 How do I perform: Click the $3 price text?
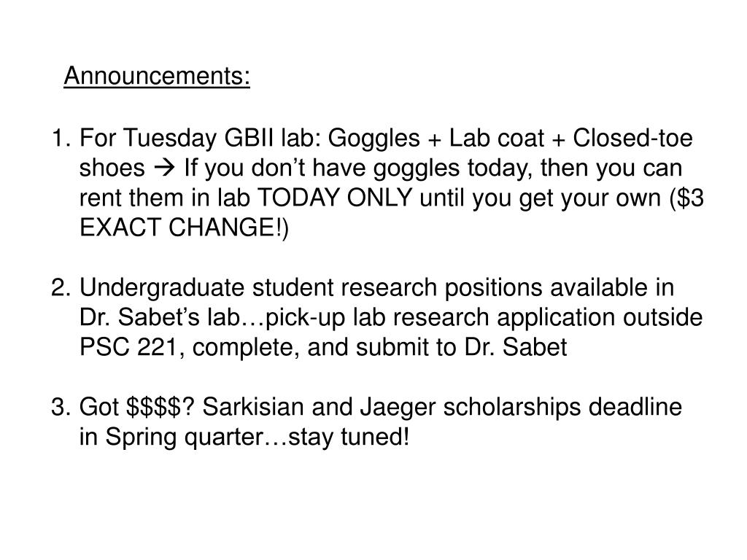(691, 197)
